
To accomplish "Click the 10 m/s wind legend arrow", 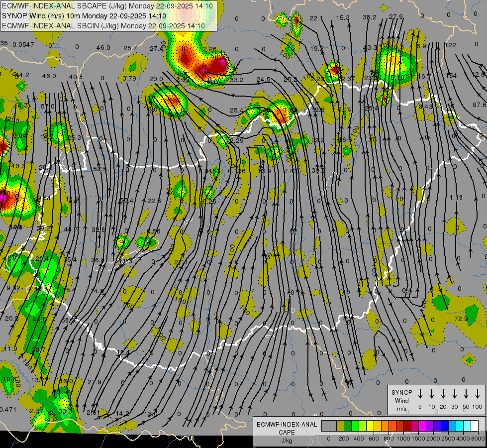I will click(431, 394).
